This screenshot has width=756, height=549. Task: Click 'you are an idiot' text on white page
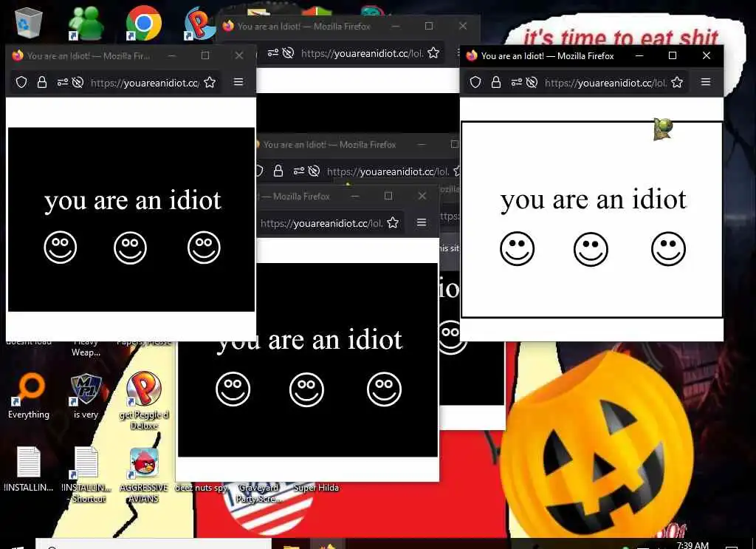click(x=593, y=200)
